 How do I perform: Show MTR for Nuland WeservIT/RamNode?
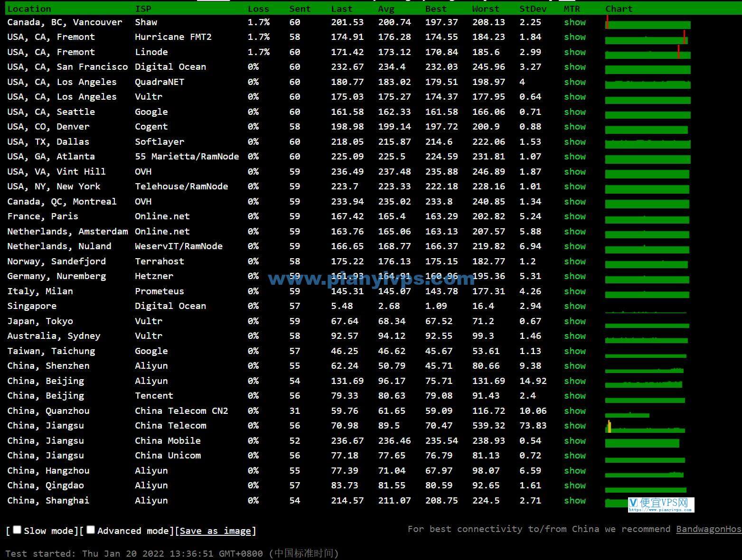(x=575, y=246)
